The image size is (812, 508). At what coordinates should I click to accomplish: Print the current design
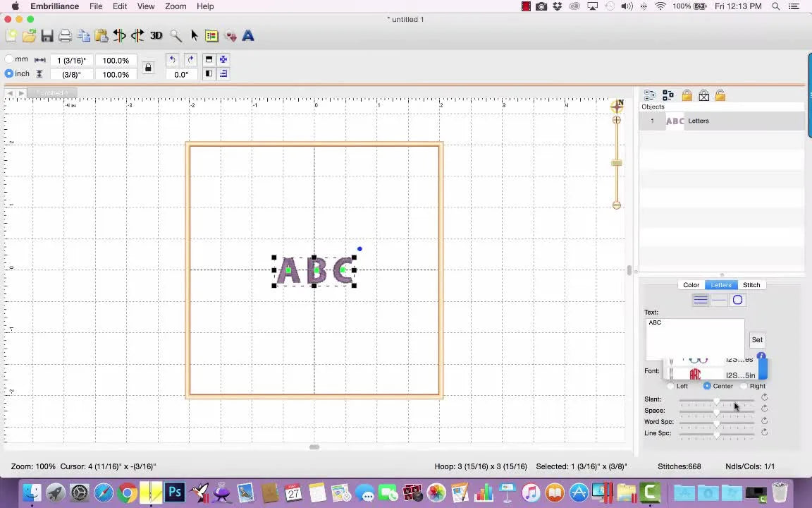tap(66, 36)
